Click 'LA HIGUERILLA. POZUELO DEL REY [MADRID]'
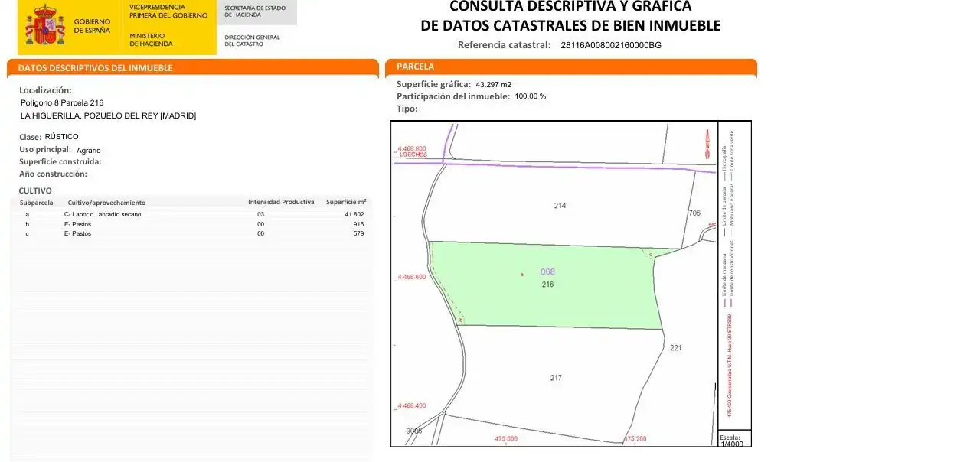 (108, 115)
